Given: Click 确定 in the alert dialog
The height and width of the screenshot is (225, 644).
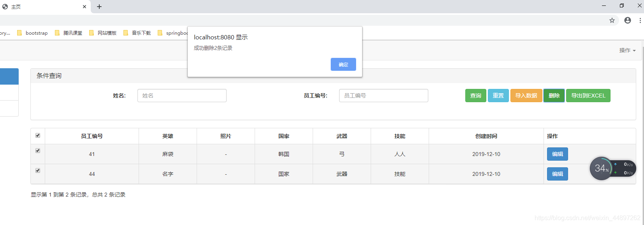Looking at the screenshot, I should click(x=343, y=64).
